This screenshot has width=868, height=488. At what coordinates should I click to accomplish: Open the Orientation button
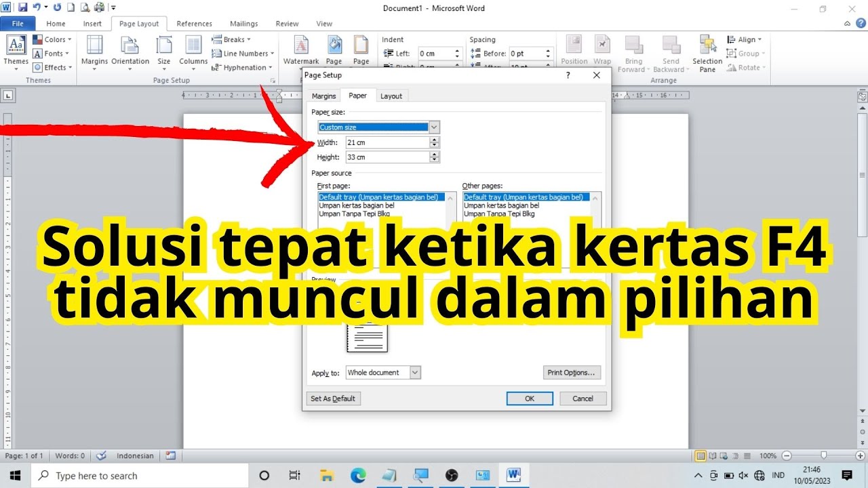pyautogui.click(x=130, y=52)
